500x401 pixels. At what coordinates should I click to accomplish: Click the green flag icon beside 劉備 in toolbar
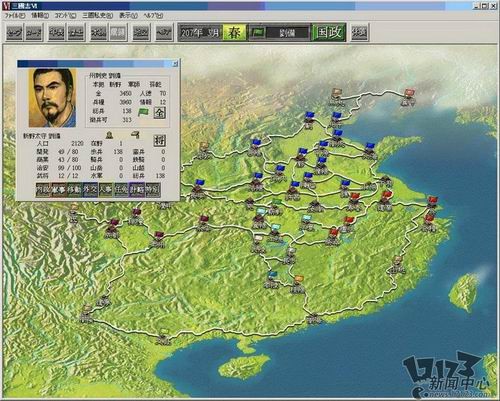coord(258,33)
